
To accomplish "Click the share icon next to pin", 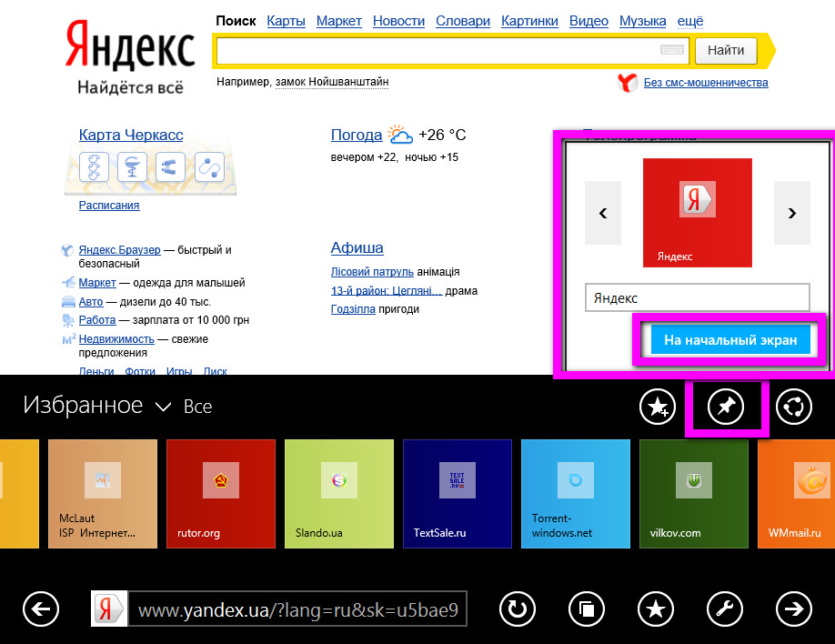I will click(794, 407).
